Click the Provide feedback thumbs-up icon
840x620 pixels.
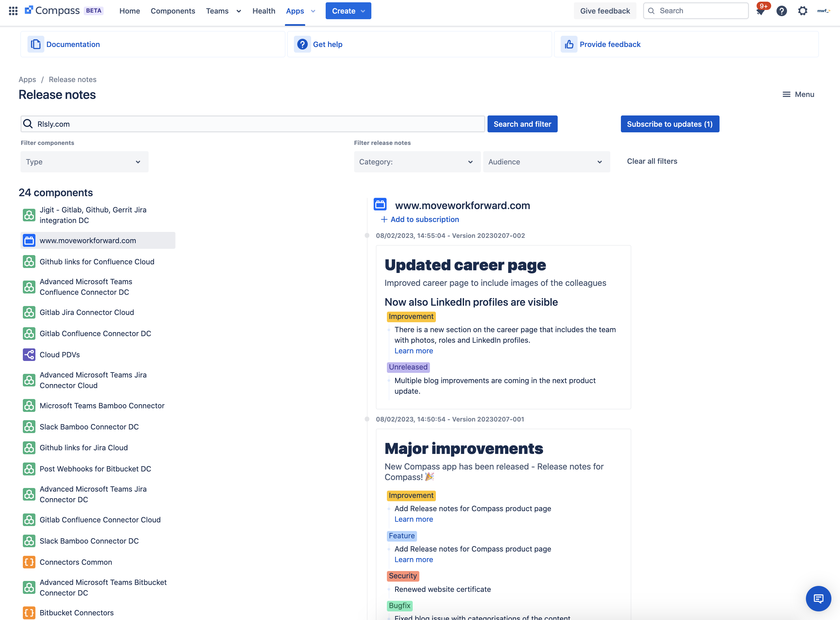[569, 44]
